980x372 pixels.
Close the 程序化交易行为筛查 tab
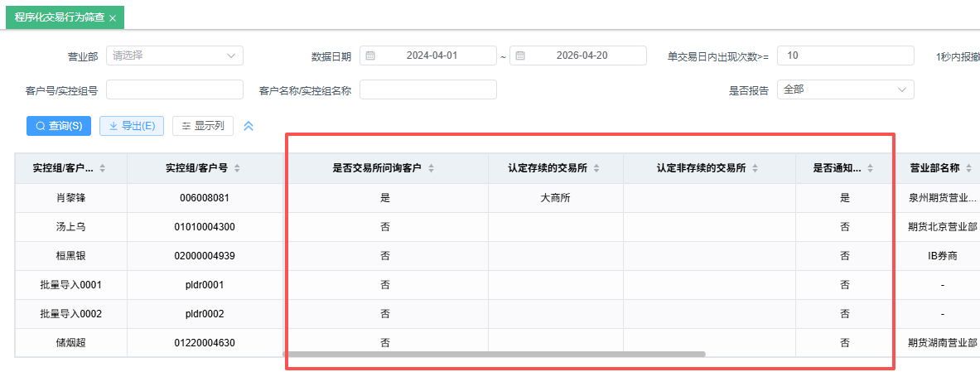(x=113, y=18)
